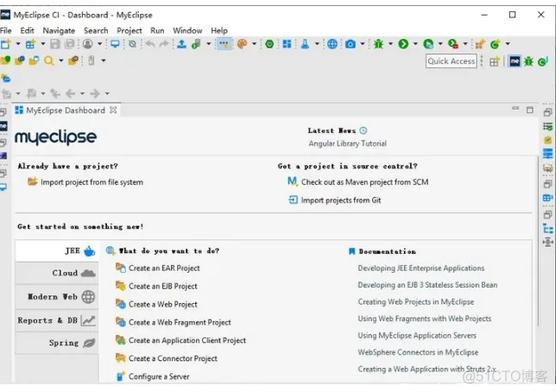Click Import project from file system

pyautogui.click(x=92, y=182)
